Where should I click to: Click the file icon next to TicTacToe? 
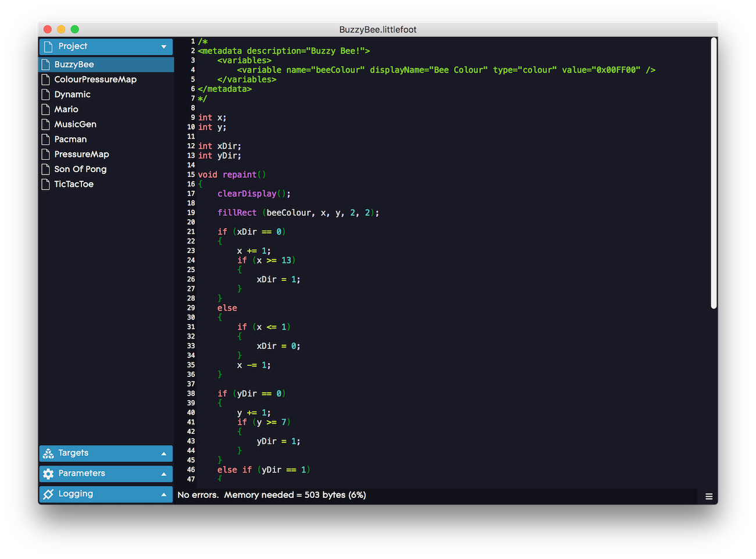[45, 184]
